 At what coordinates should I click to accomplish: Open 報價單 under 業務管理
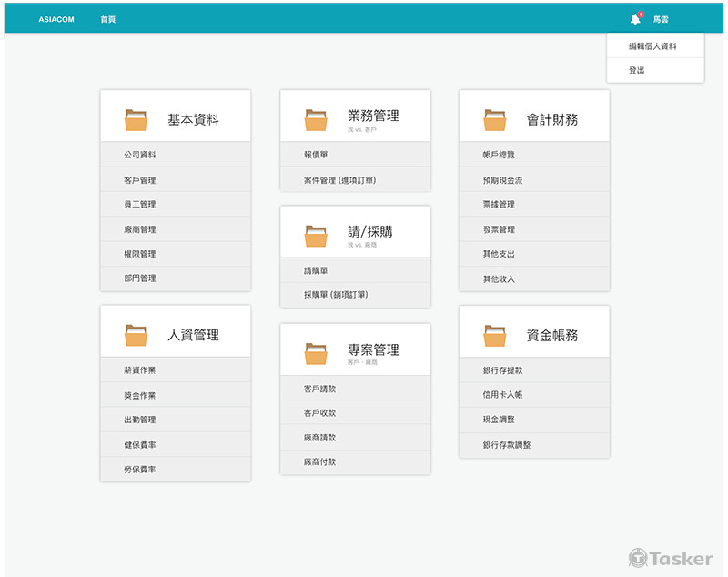(x=316, y=155)
